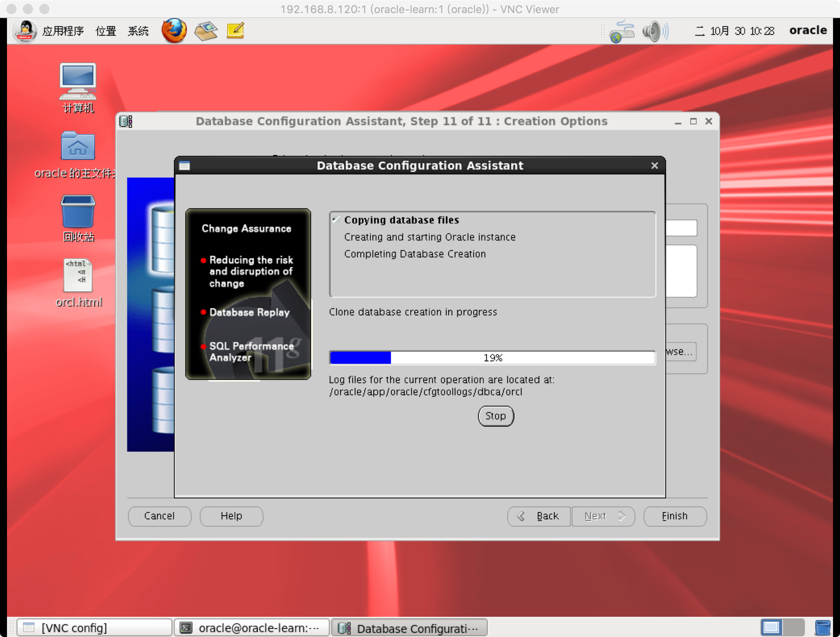Open the notes editor icon in top panel
Viewport: 840px width, 637px height.
pos(235,31)
